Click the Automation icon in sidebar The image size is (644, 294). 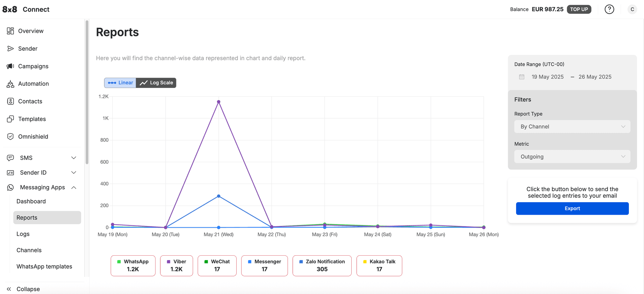pos(10,84)
